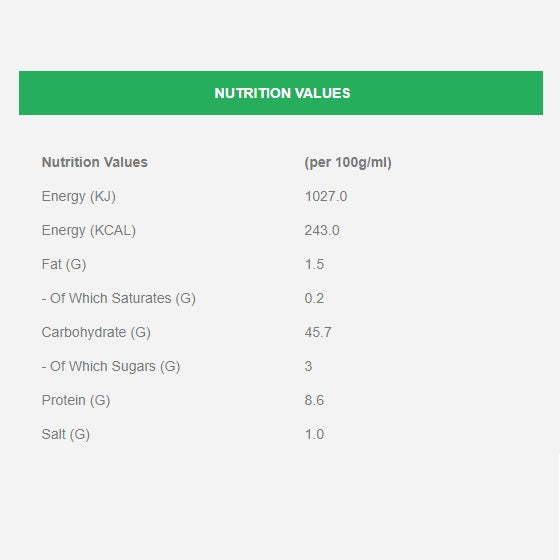Select the Carbohydrate (G) row label
This screenshot has width=560, height=560.
96,332
